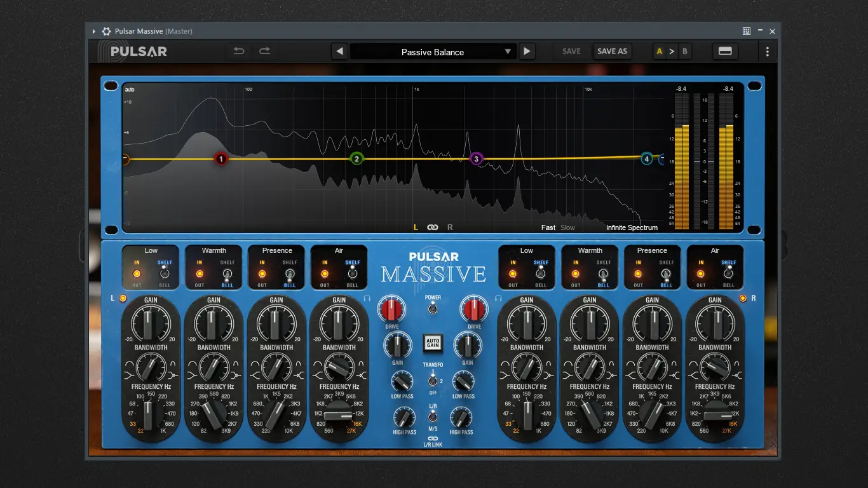The height and width of the screenshot is (488, 868).
Task: Toggle the right channel R enable light
Action: (742, 298)
